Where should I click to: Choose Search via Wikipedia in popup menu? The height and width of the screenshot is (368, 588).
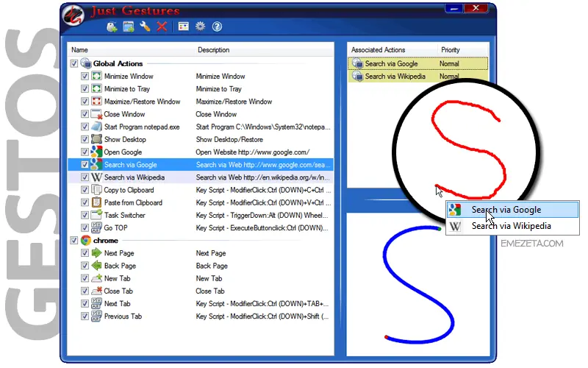[x=512, y=226]
